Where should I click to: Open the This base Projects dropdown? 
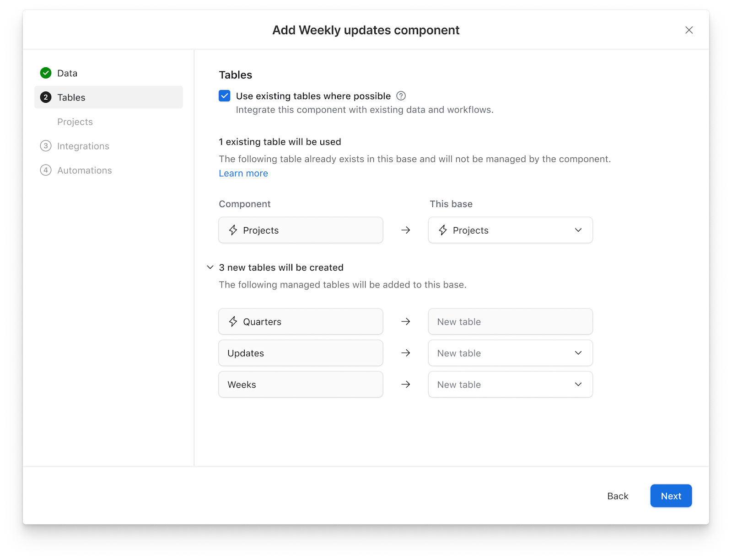pos(510,230)
